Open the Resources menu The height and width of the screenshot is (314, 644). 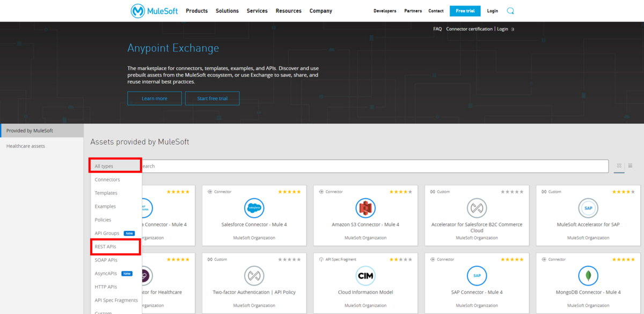[289, 11]
